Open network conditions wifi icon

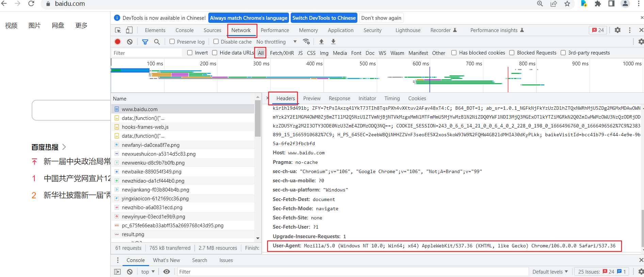click(x=306, y=42)
